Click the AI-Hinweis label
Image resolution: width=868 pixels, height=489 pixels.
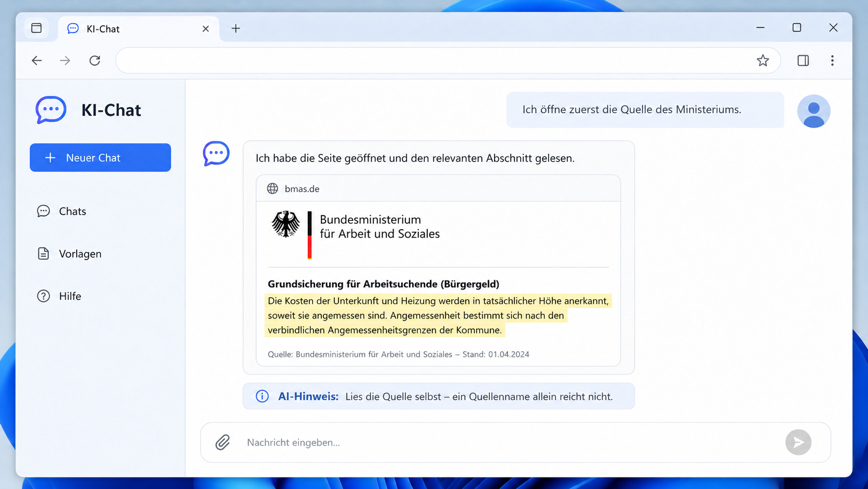click(x=308, y=397)
